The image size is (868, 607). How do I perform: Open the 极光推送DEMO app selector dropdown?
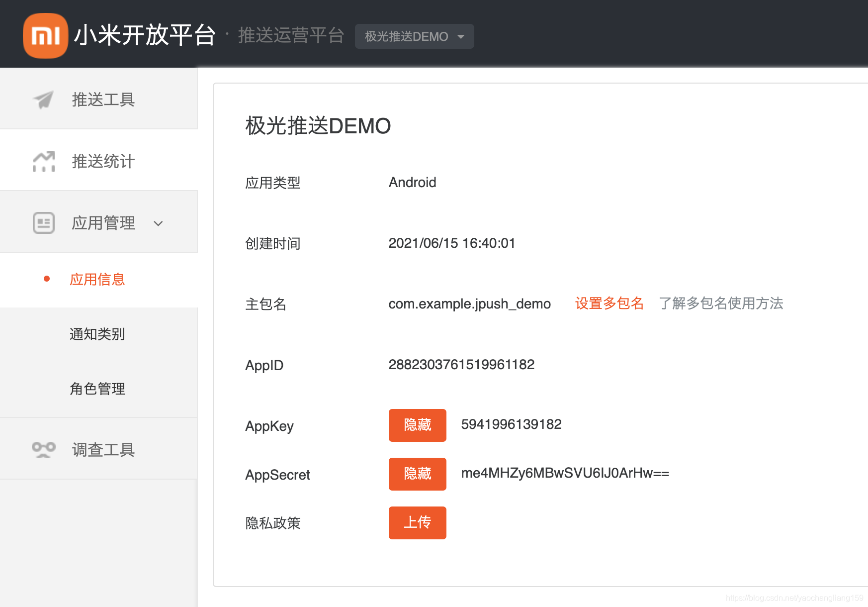tap(414, 36)
